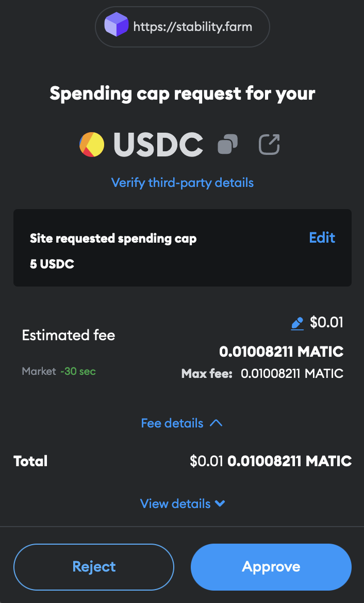Click the $0.01 estimated fee amount
This screenshot has width=364, height=603.
coord(326,323)
